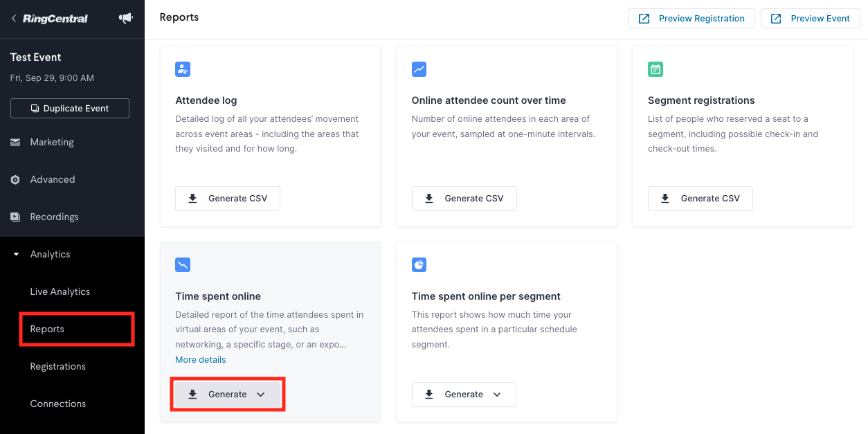Click the duplicate icon in Duplicate Event button
Screen dimensions: 868x434
coord(35,109)
